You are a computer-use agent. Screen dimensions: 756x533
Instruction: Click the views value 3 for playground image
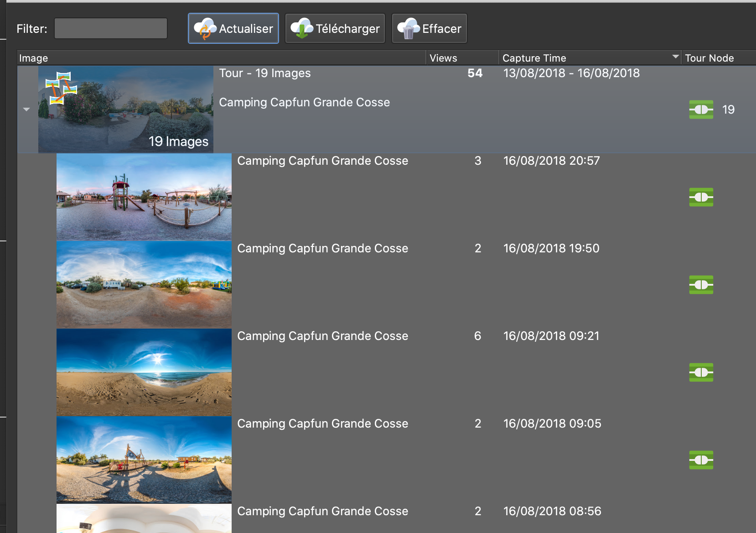pos(478,161)
